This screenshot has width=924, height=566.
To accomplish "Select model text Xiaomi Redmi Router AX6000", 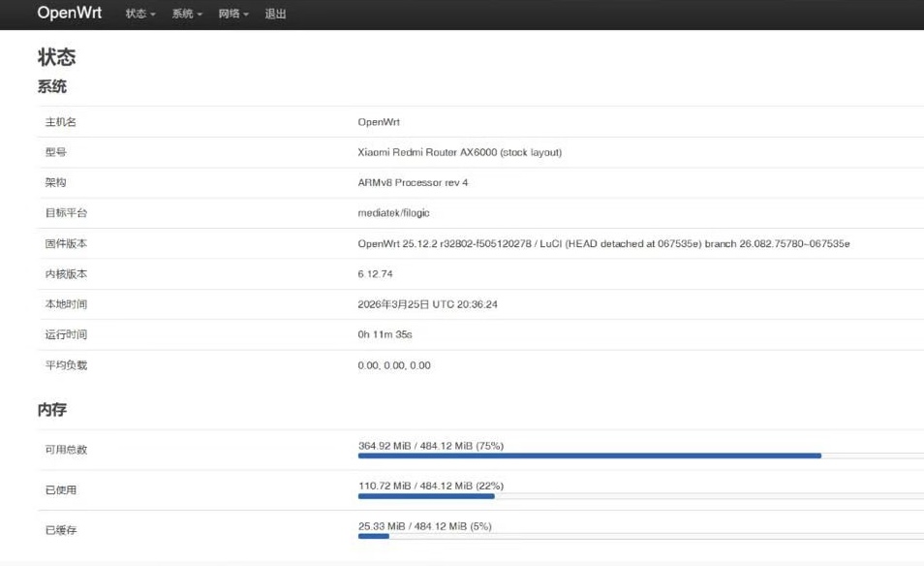I will pos(427,152).
